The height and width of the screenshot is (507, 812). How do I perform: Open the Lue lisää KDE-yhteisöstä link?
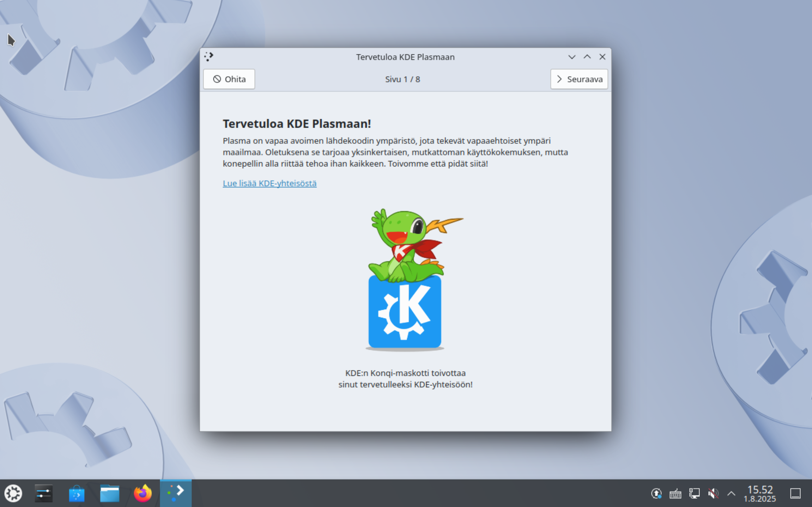coord(269,183)
